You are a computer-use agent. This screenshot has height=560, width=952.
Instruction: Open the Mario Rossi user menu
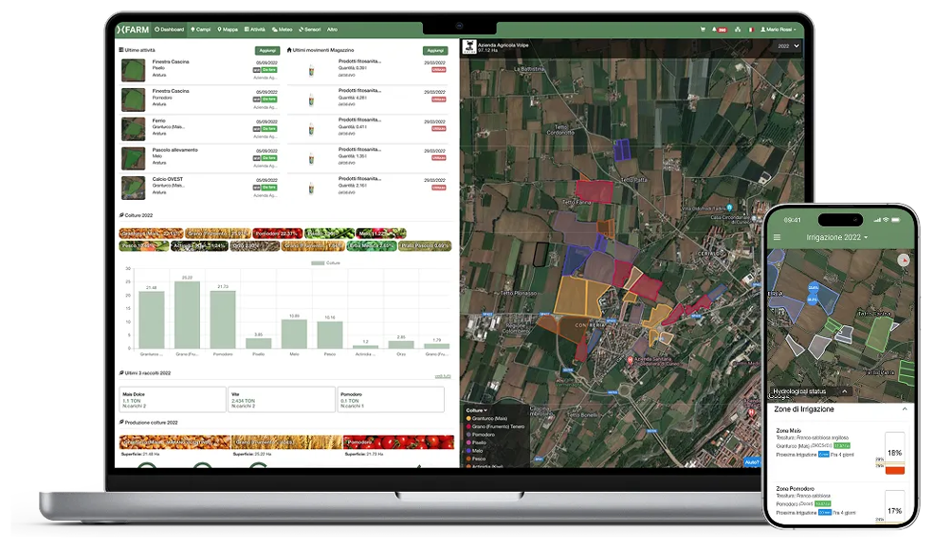tap(778, 29)
